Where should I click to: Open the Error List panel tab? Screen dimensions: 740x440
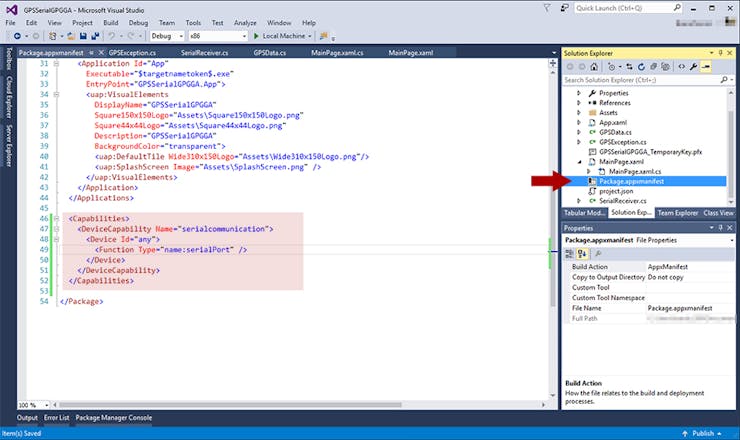(57, 418)
